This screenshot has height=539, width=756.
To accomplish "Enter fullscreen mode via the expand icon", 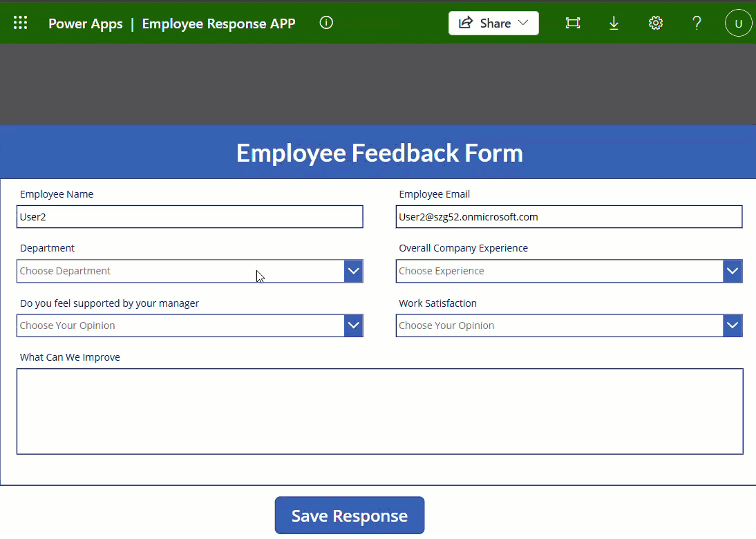I will pos(572,23).
